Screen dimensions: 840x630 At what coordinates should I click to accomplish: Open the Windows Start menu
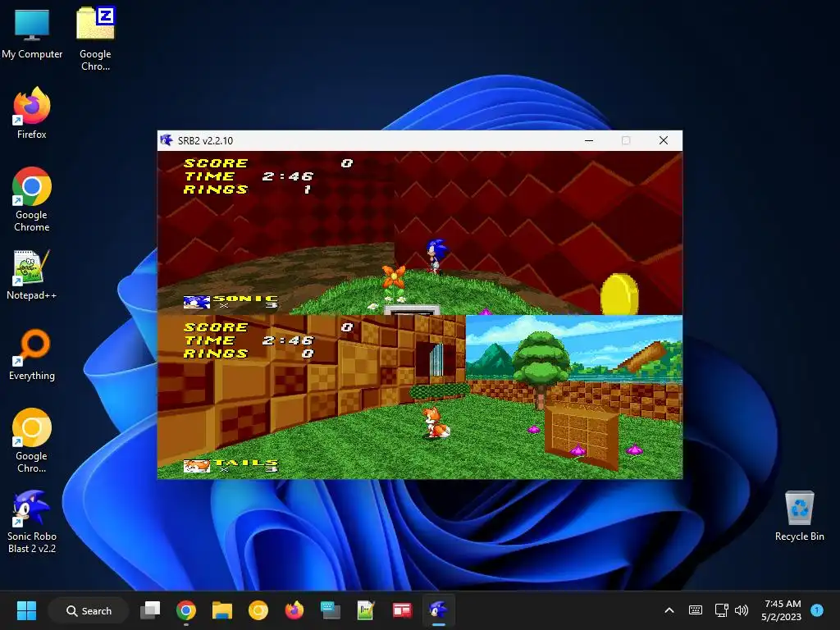click(26, 610)
